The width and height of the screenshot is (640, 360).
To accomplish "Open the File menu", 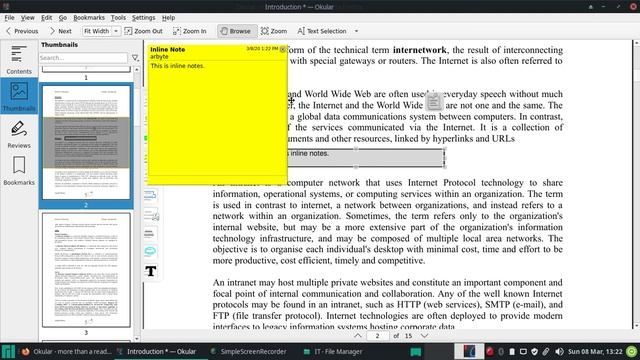I will click(9, 18).
